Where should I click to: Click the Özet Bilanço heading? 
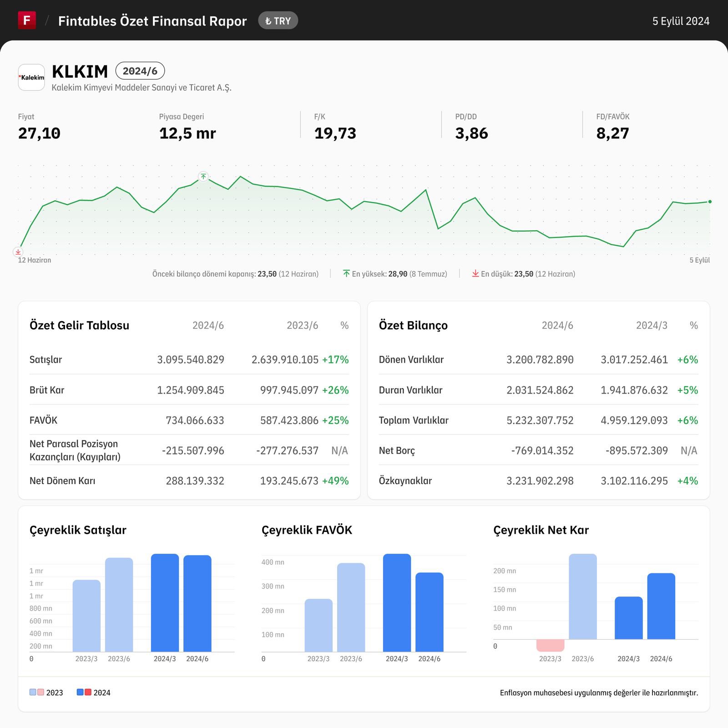[413, 325]
